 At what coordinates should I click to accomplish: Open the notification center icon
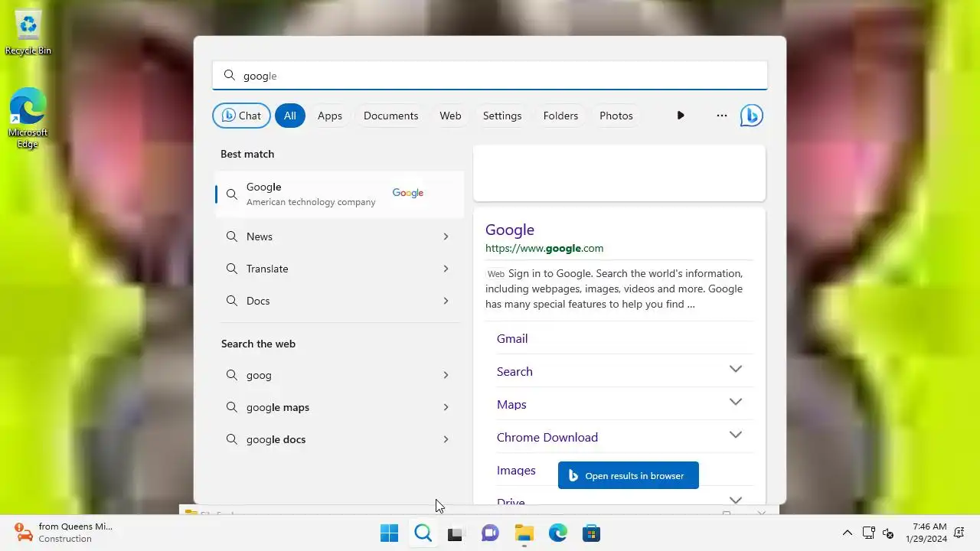click(959, 533)
